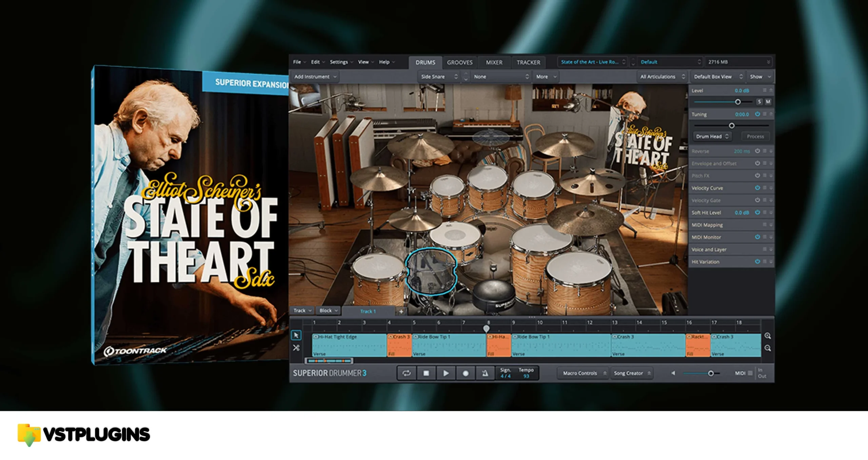
Task: Open the State of the Art library dropdown
Action: pyautogui.click(x=593, y=62)
